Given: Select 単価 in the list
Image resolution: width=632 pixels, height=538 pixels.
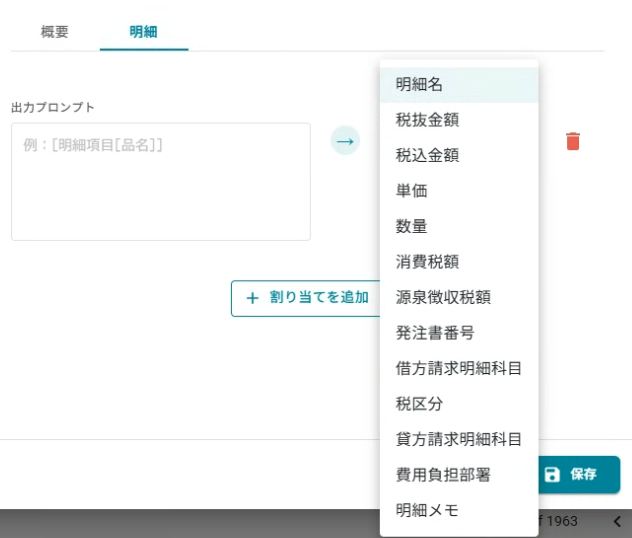Looking at the screenshot, I should (x=459, y=190).
